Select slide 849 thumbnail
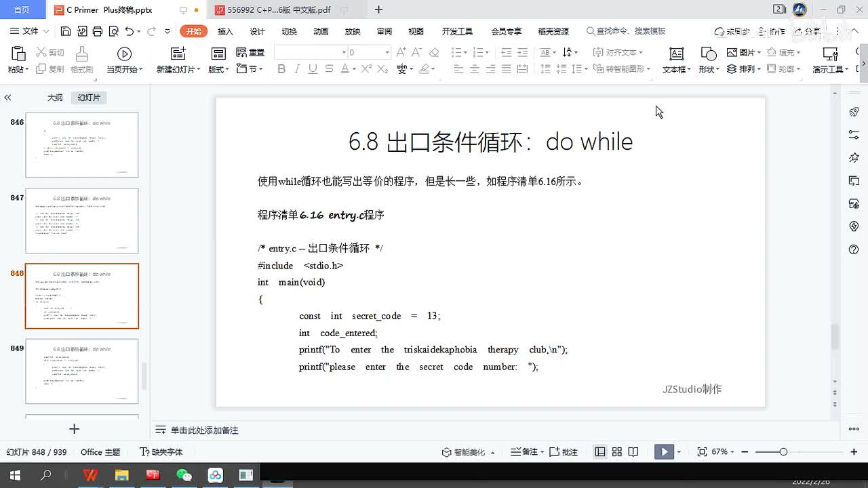Viewport: 868px width, 488px height. coord(81,371)
